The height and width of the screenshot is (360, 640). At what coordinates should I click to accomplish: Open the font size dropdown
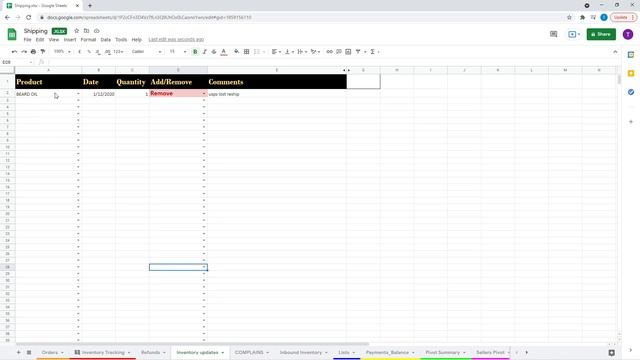coord(178,52)
